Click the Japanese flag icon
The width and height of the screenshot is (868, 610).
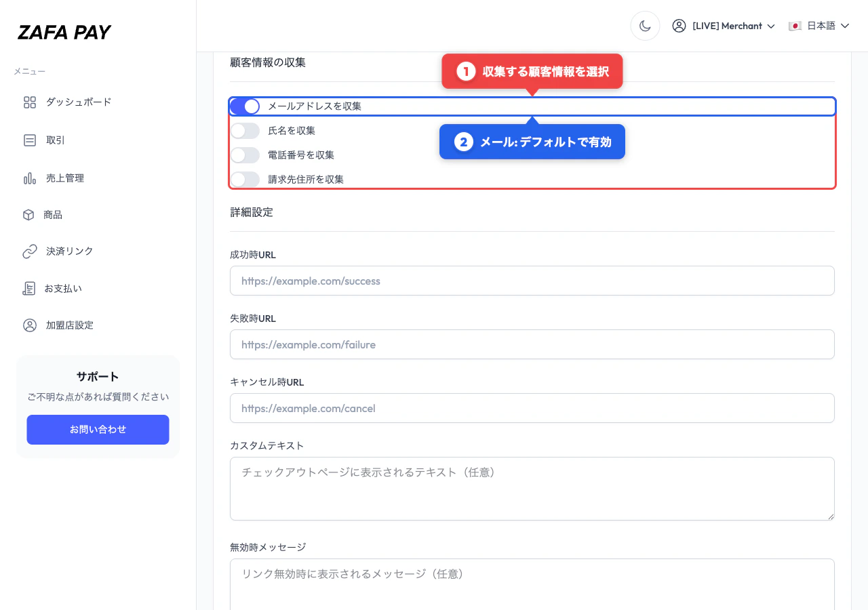click(795, 25)
